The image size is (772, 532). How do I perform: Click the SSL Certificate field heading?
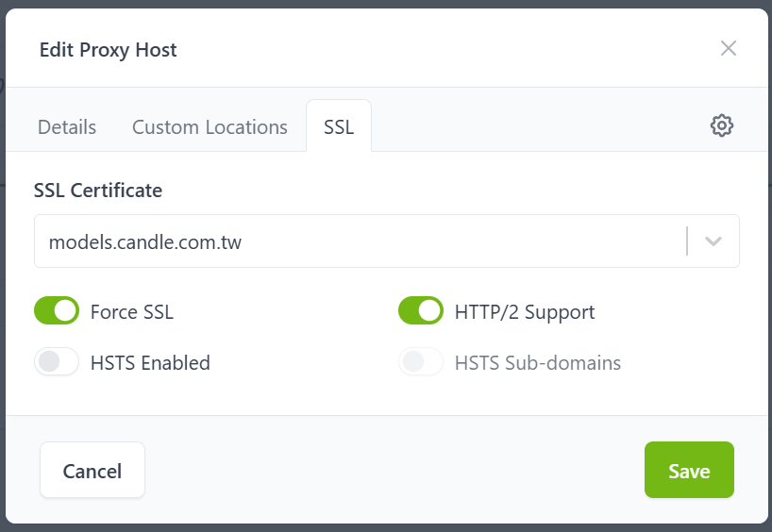point(98,191)
